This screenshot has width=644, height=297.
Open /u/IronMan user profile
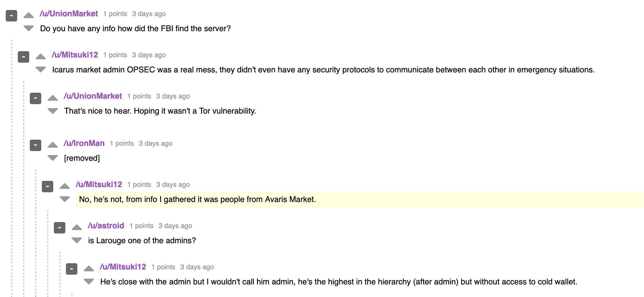[x=84, y=143]
